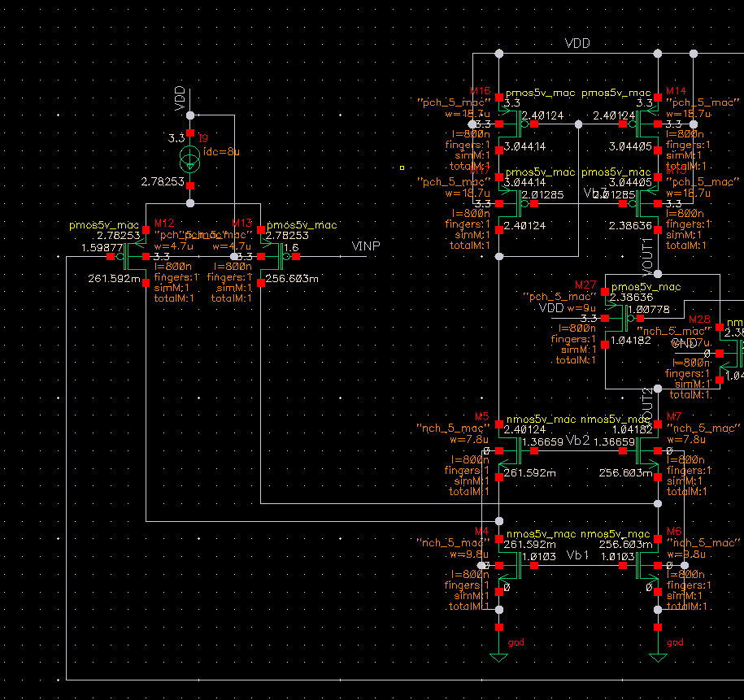Image resolution: width=744 pixels, height=700 pixels.
Task: Click the M14 instance name label
Action: (x=677, y=91)
